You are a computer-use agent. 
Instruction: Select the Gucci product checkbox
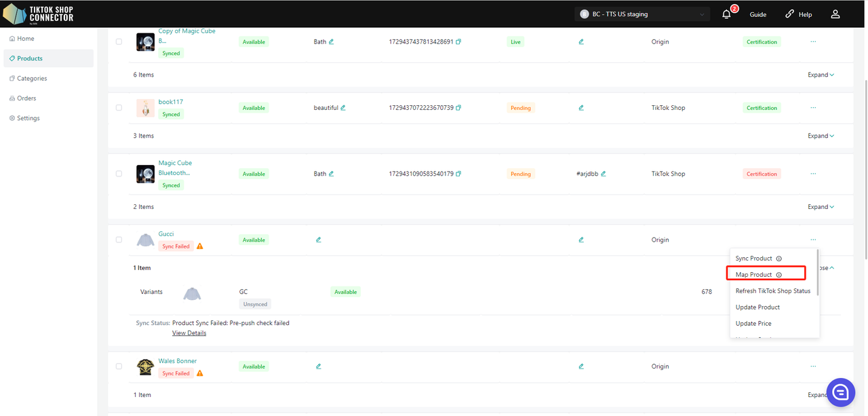tap(119, 240)
